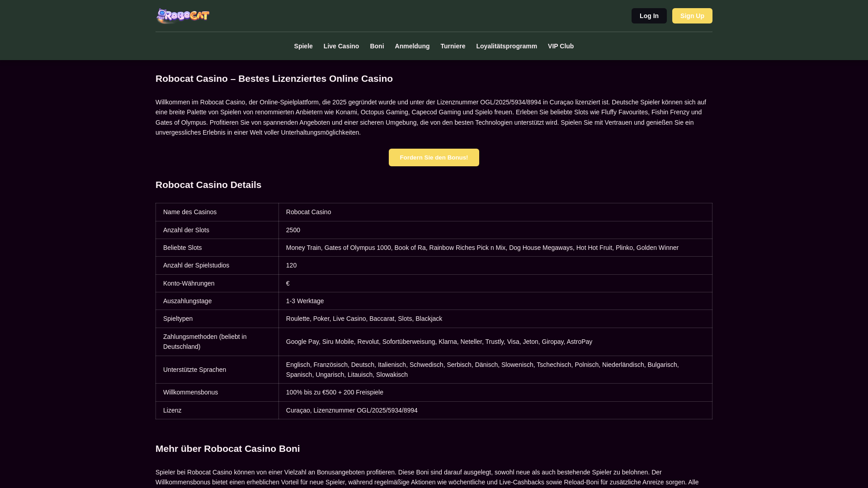This screenshot has width=868, height=488.
Task: Click the Roulette, Poker game types cell
Action: coord(495,319)
